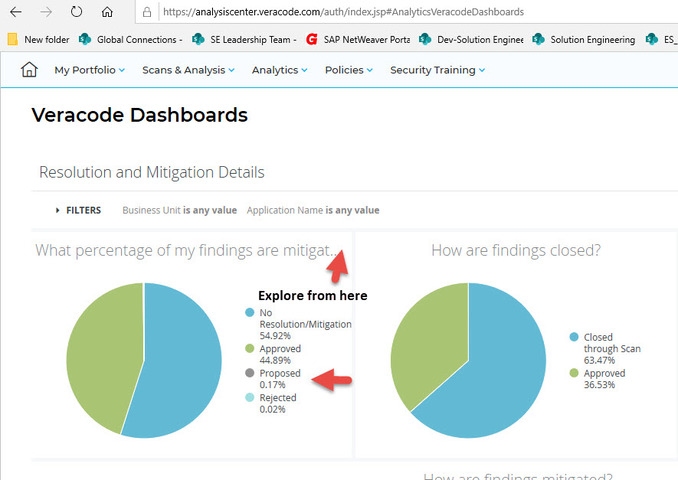Viewport: 678px width, 480px height.
Task: Click the browser Forward arrow
Action: coord(46,12)
